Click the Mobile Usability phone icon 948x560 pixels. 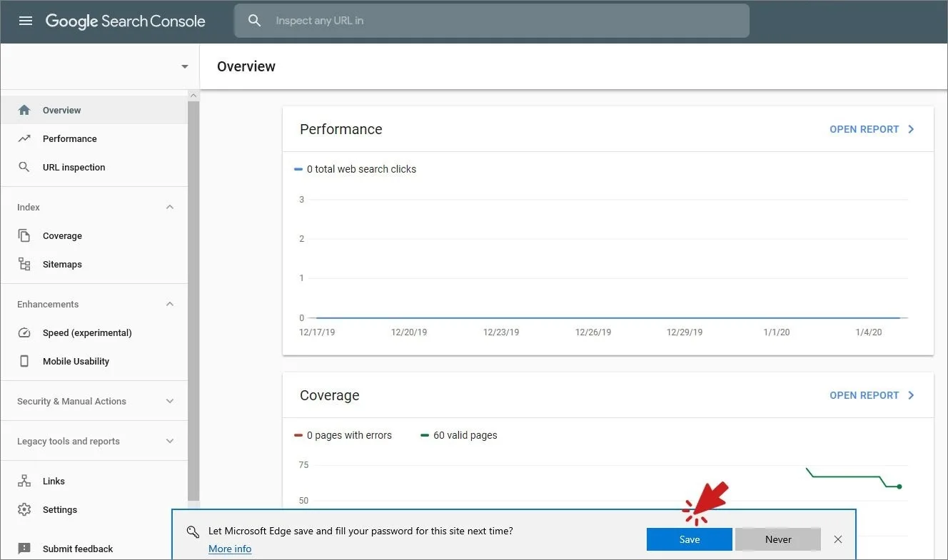[x=24, y=361]
